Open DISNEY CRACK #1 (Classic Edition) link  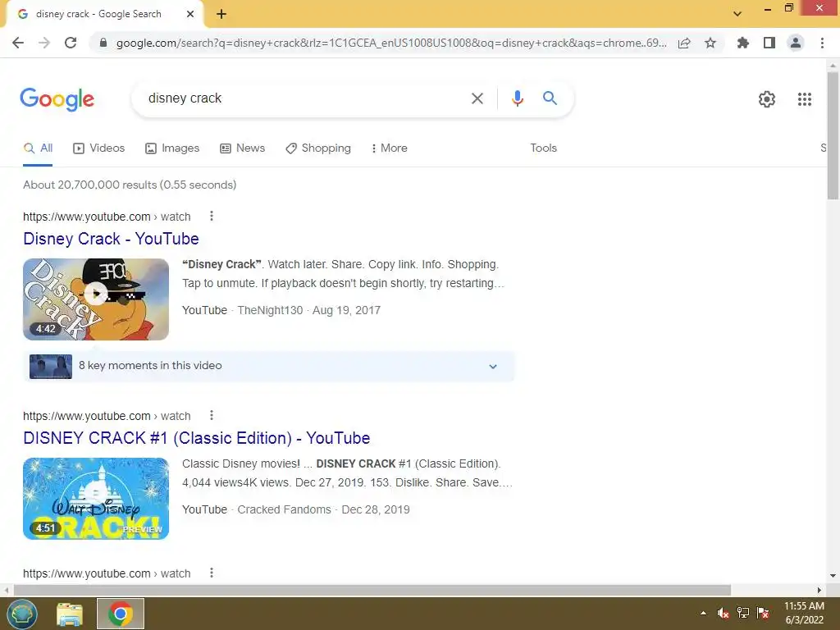[197, 438]
